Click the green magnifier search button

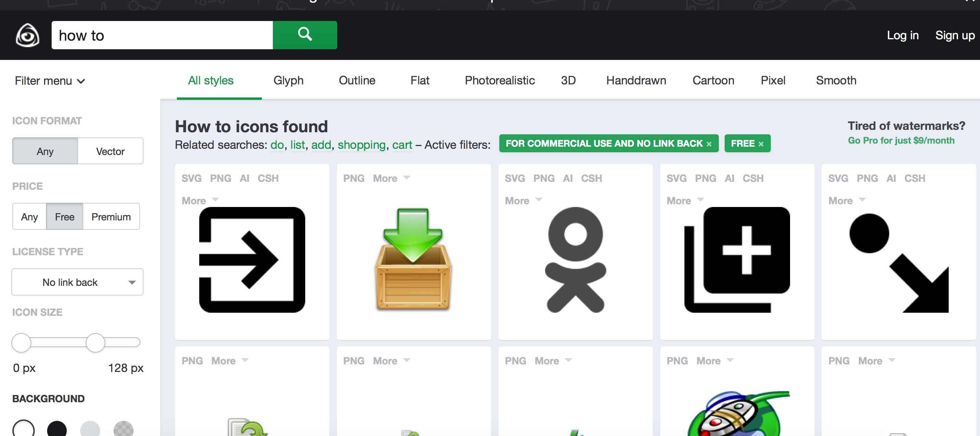[305, 35]
